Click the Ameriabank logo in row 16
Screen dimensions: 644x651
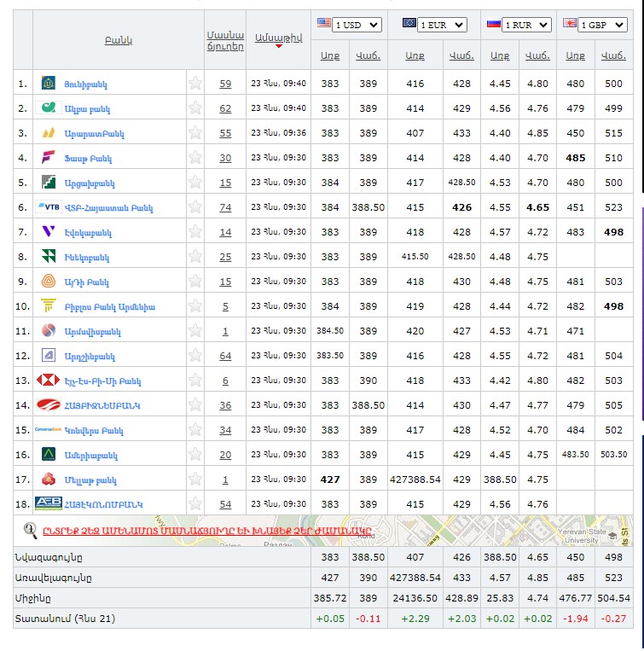pos(49,455)
